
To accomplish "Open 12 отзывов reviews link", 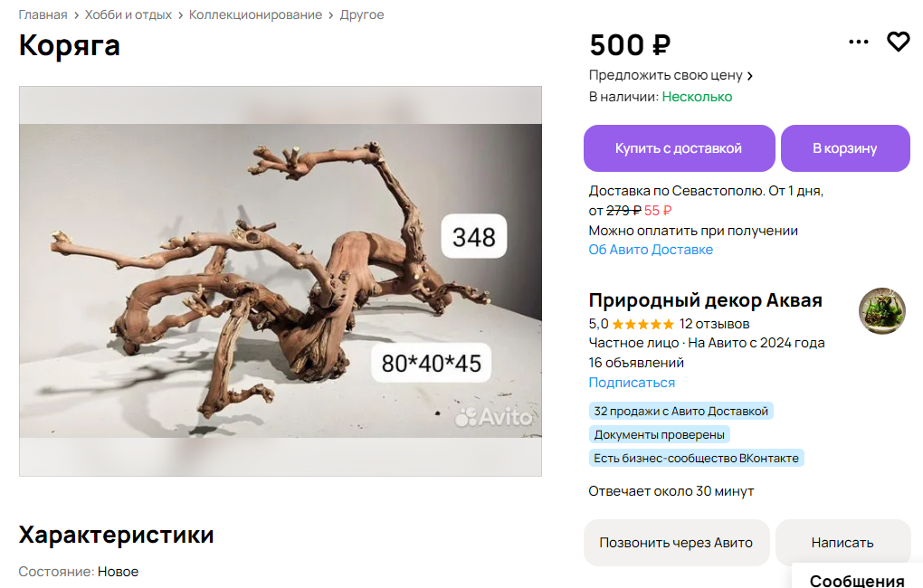I will coord(714,325).
